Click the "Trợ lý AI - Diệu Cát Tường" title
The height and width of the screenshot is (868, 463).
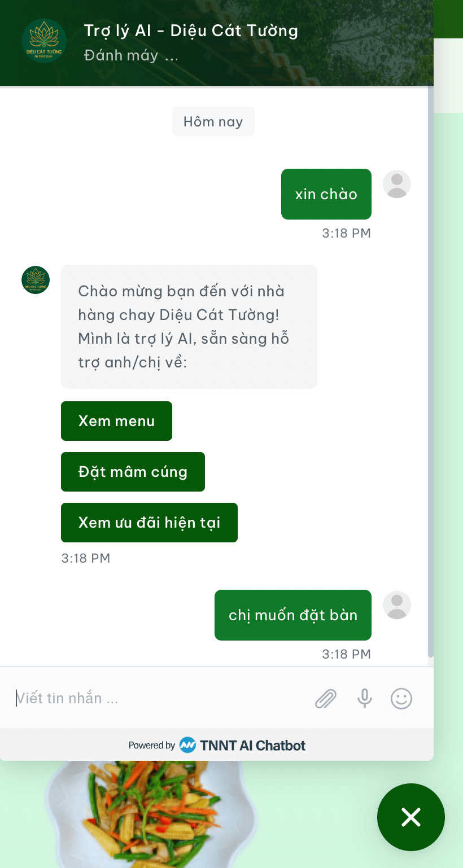(x=191, y=30)
